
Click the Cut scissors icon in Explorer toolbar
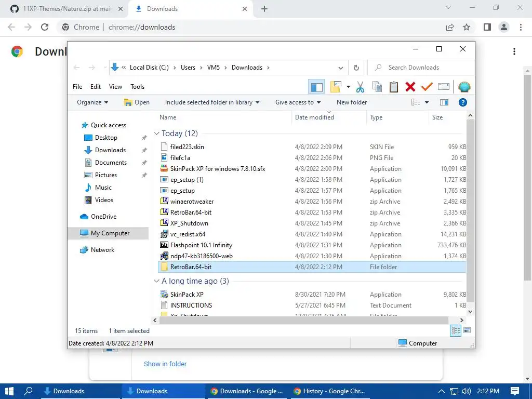point(360,87)
